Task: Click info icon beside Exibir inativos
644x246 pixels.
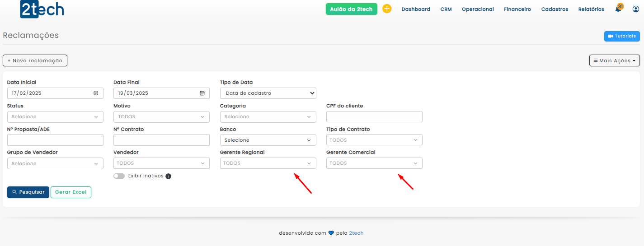Action: (168, 176)
